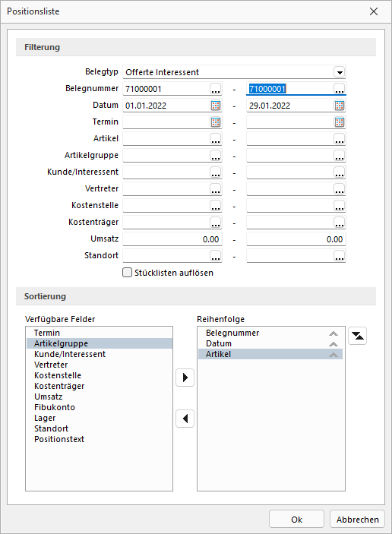Remove field from Reihenfolge using left arrow

click(x=185, y=419)
